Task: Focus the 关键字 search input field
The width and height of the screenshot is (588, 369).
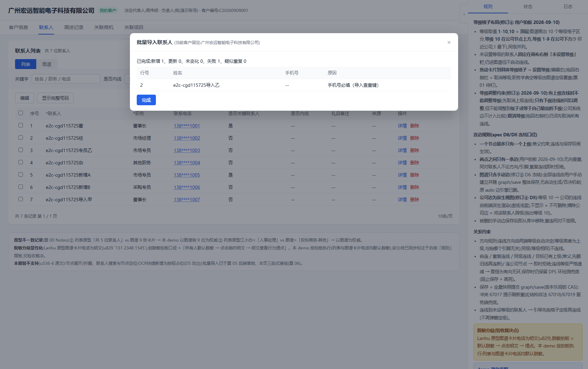Action: click(x=66, y=79)
